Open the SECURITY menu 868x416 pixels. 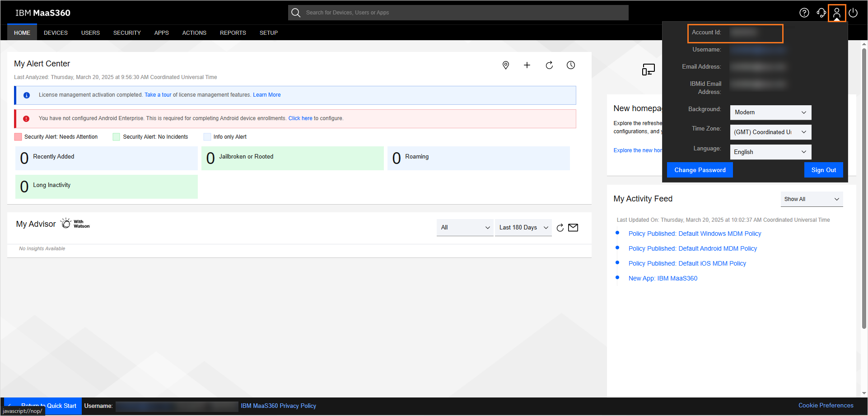(x=127, y=33)
